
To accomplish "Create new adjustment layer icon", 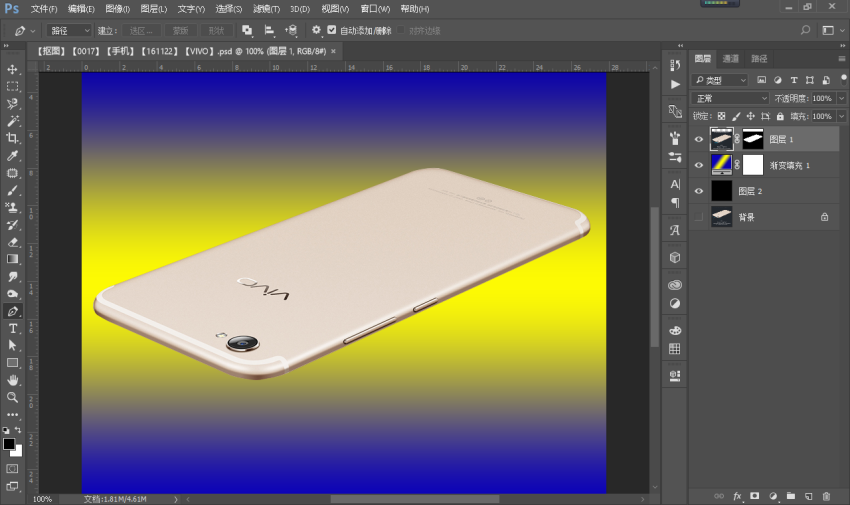I will pyautogui.click(x=773, y=496).
